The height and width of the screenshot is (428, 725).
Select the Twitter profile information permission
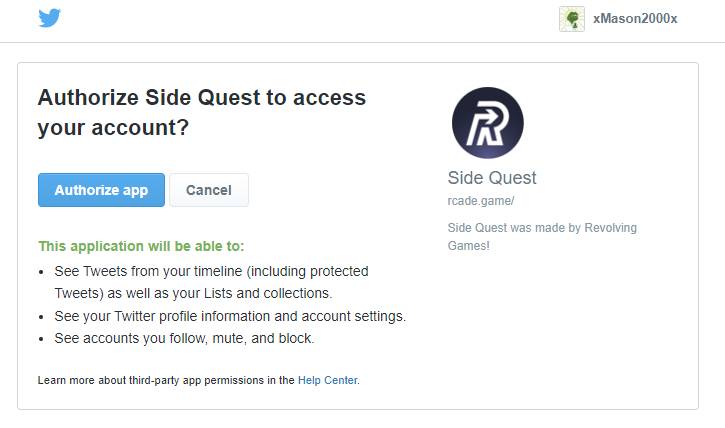point(230,316)
